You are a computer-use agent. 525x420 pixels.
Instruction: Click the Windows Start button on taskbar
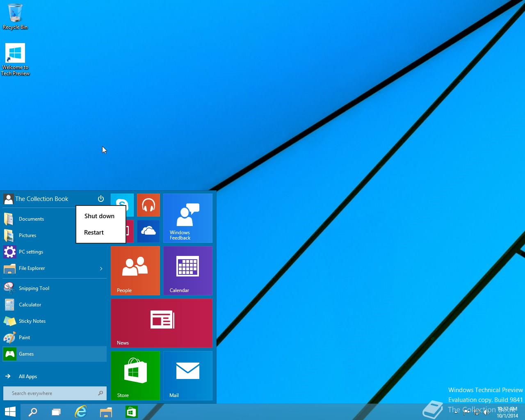10,412
